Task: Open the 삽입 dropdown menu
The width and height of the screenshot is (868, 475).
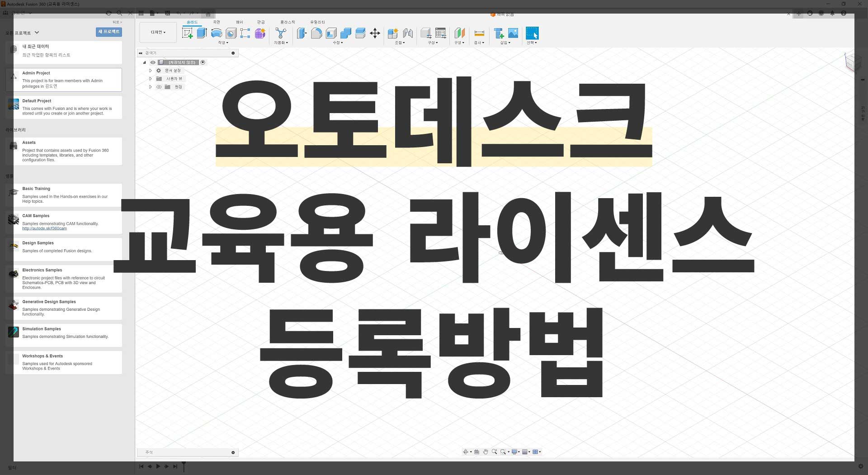Action: click(505, 43)
